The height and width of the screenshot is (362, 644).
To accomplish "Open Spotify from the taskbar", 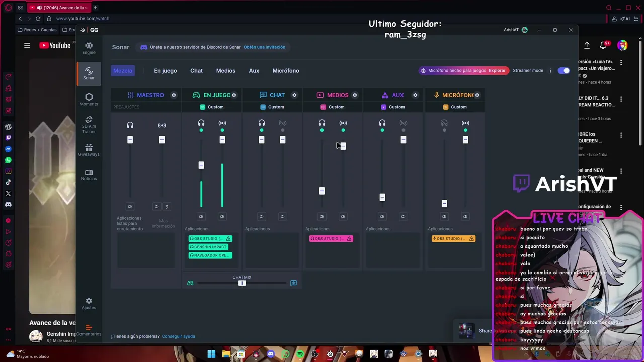I will pos(300,354).
